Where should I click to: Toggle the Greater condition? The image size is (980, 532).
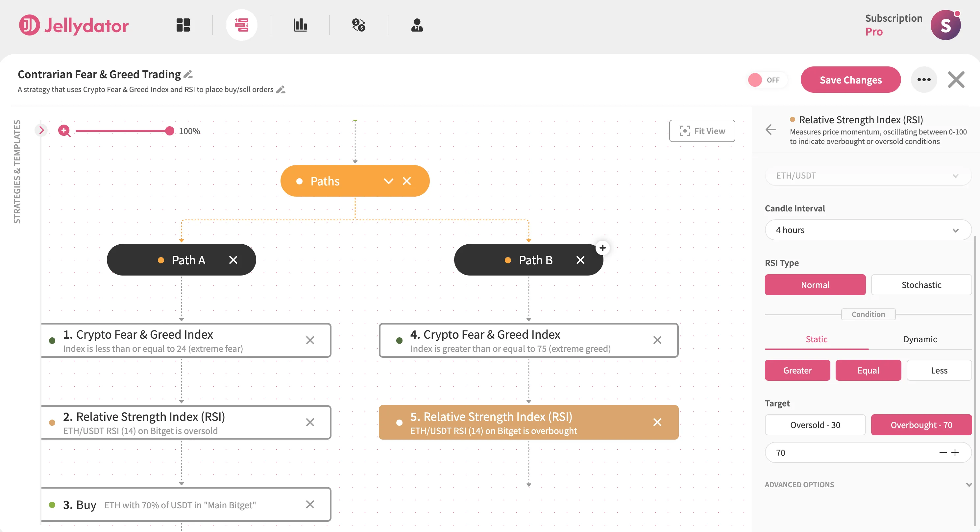pos(797,370)
